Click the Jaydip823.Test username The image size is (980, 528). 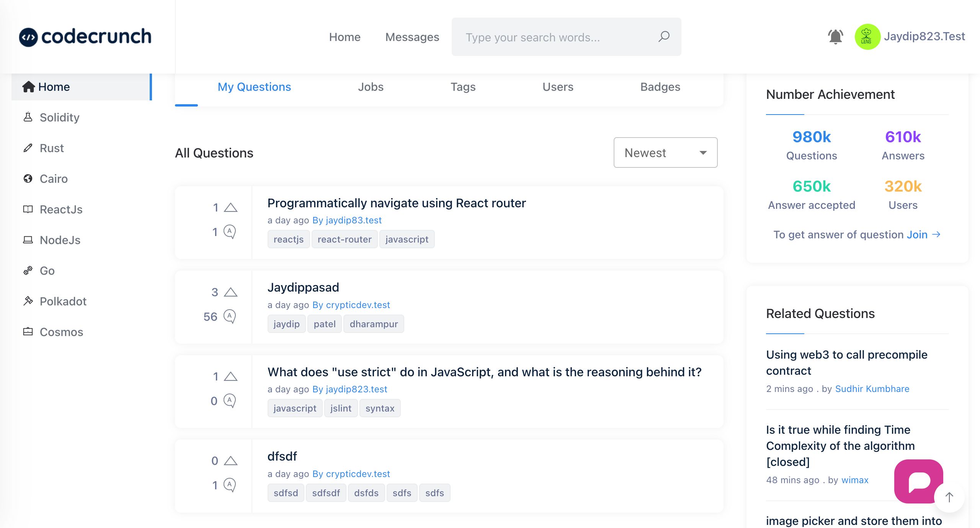924,36
